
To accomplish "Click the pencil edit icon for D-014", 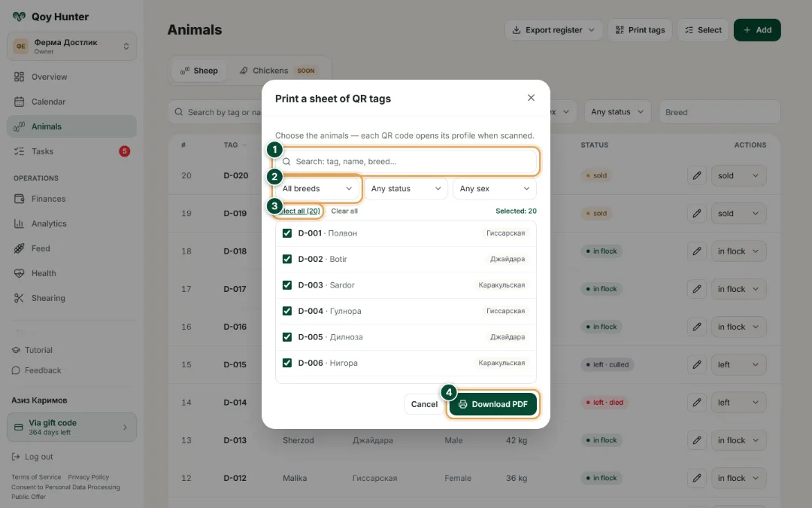I will [x=696, y=402].
